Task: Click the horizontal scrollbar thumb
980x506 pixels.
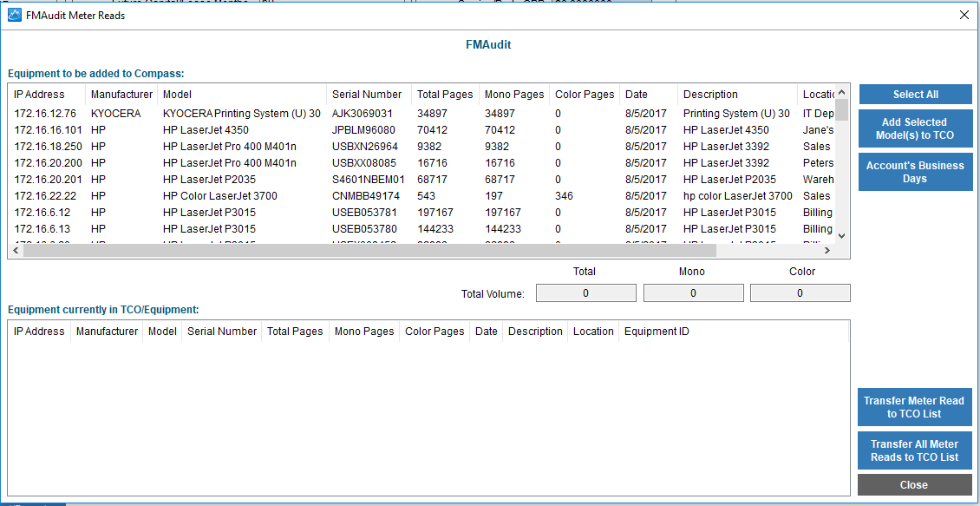Action: pos(369,250)
